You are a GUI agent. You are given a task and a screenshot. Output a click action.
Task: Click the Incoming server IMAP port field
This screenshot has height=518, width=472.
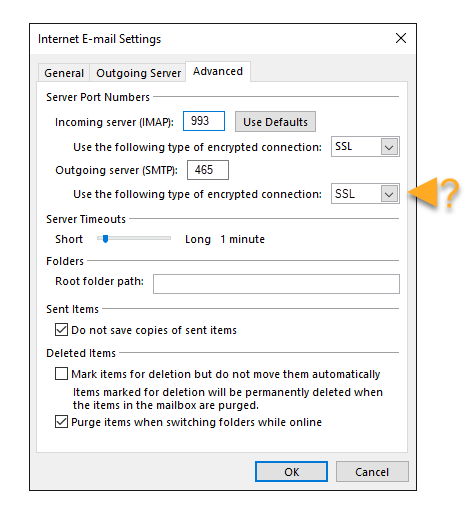click(x=204, y=121)
